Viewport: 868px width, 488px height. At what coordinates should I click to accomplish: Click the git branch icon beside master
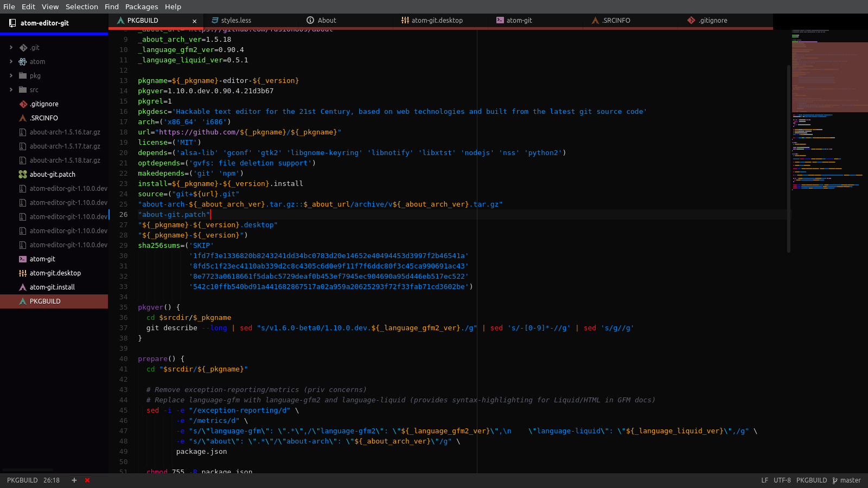point(835,480)
